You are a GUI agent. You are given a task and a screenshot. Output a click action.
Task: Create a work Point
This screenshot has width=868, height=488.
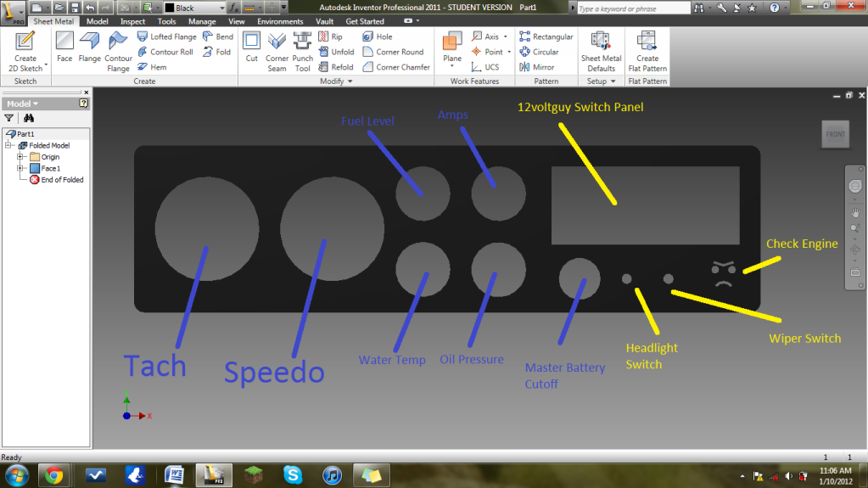[x=487, y=52]
